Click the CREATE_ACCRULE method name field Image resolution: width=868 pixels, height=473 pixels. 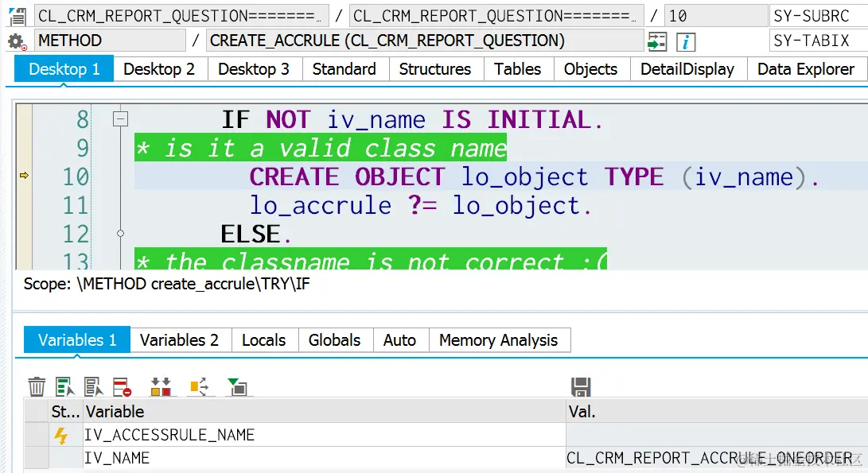(x=425, y=41)
